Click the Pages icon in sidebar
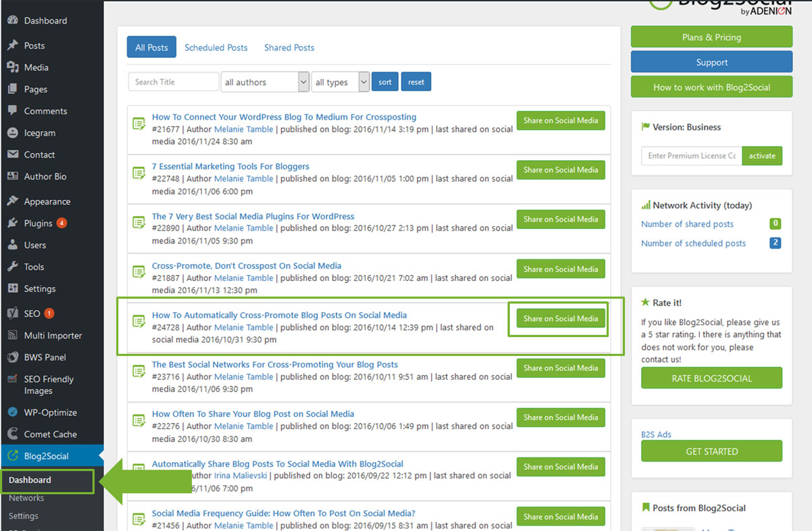 point(12,88)
